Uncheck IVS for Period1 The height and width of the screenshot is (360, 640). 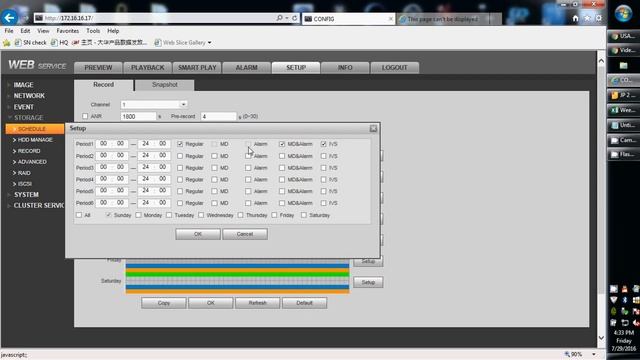click(x=324, y=144)
